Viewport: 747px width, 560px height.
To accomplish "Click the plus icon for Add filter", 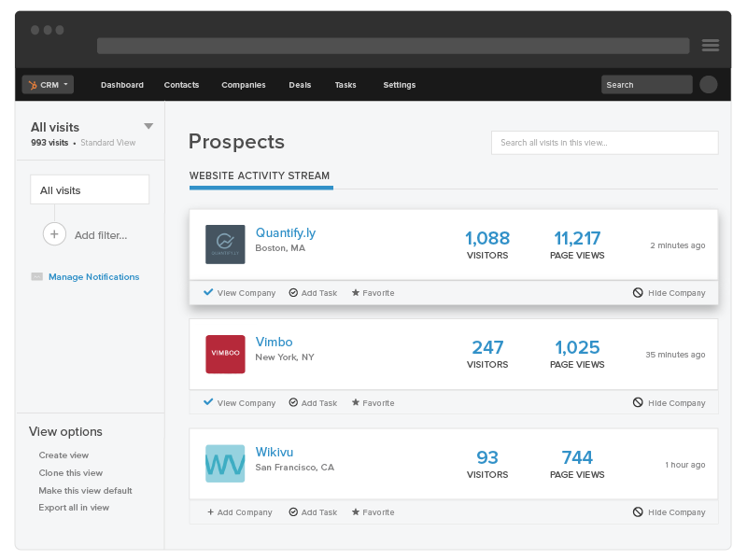I will [x=54, y=234].
